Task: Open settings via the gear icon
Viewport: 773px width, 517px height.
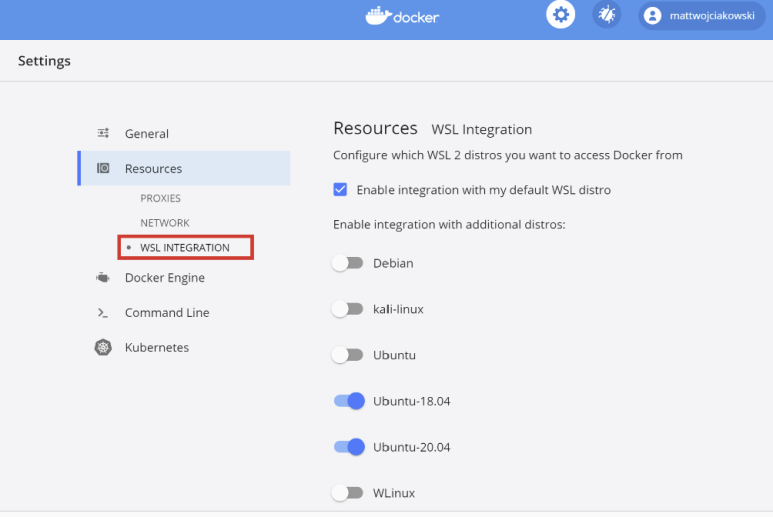Action: [561, 15]
